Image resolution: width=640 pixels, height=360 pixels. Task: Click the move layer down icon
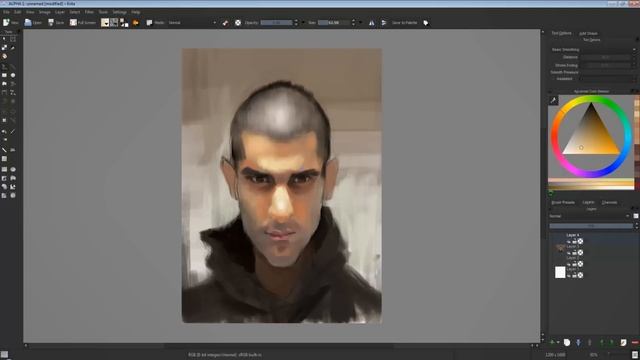point(578,342)
